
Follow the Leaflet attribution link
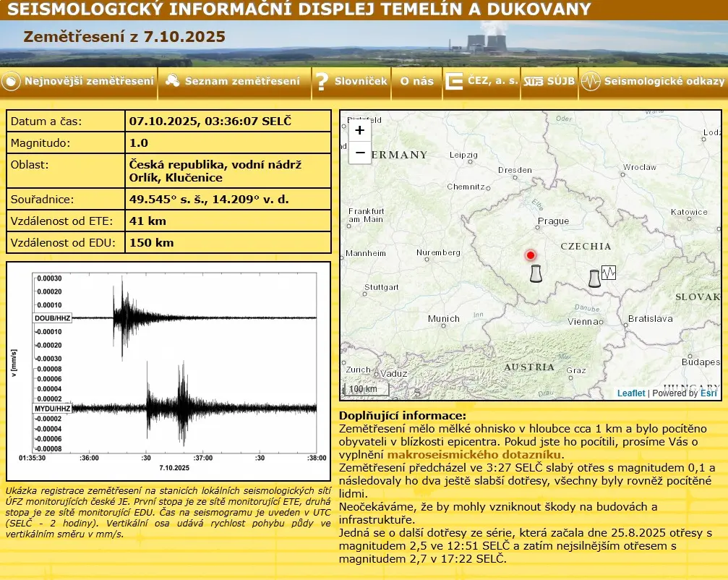[x=631, y=393]
